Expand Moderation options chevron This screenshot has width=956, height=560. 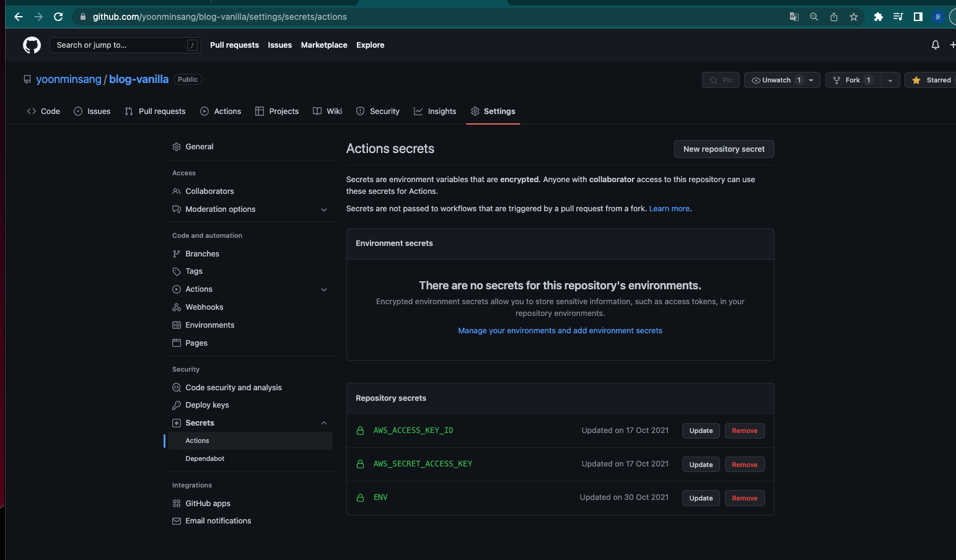(x=324, y=209)
